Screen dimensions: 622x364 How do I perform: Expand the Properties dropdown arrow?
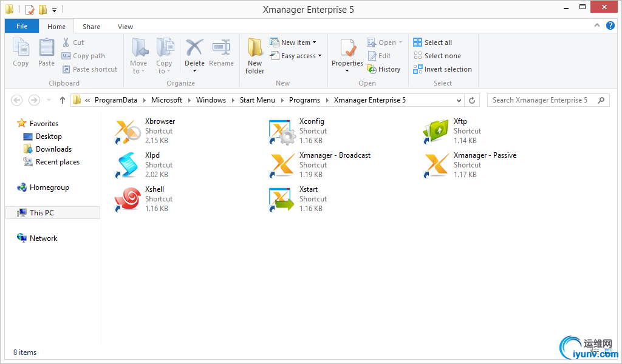[x=347, y=71]
